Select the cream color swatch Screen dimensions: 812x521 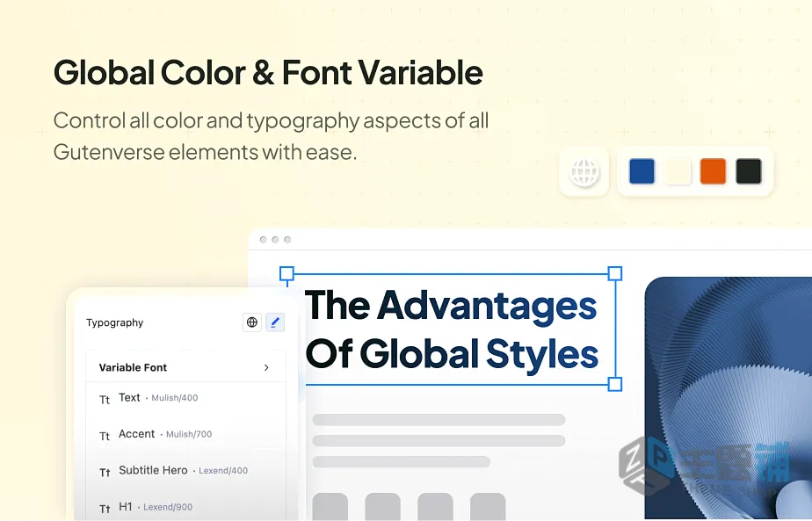pyautogui.click(x=678, y=171)
